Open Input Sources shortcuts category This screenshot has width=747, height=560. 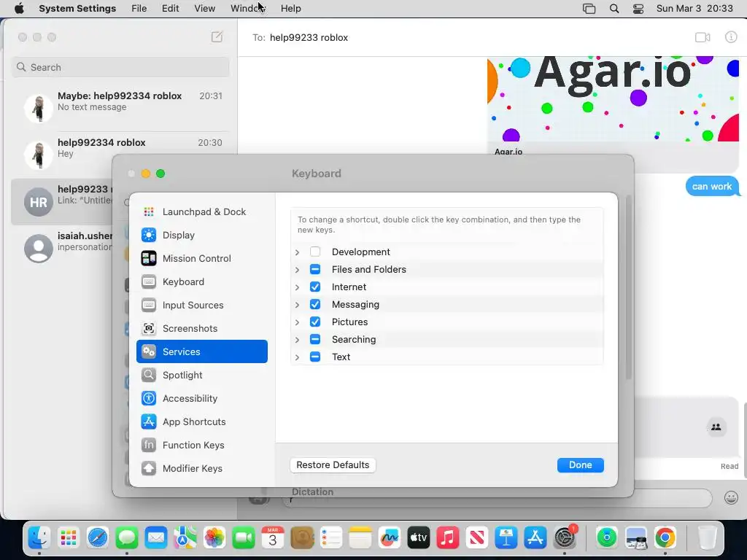202,306
